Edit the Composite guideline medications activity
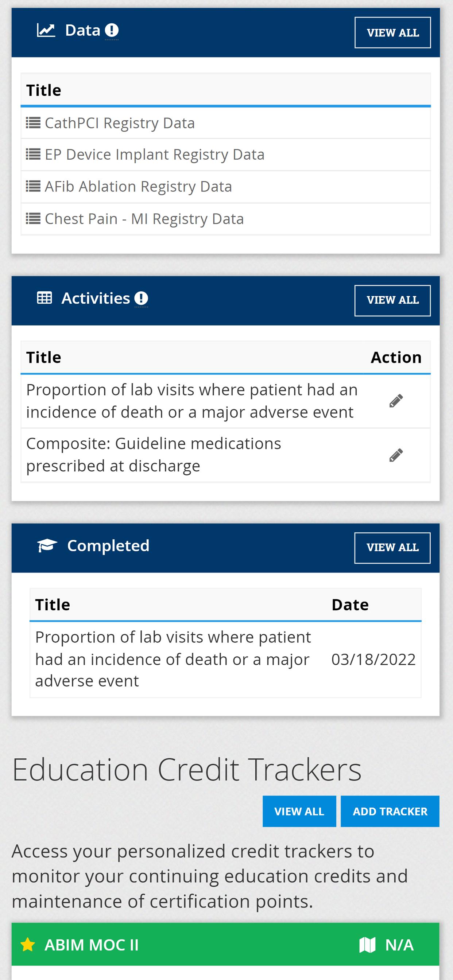Screen dimensions: 453x980 (x=396, y=455)
